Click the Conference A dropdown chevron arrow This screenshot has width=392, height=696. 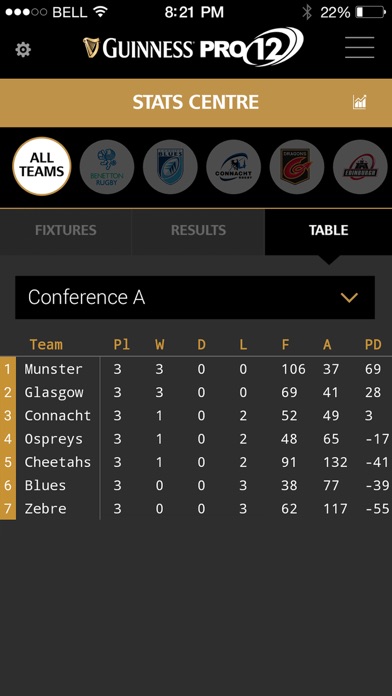point(349,297)
